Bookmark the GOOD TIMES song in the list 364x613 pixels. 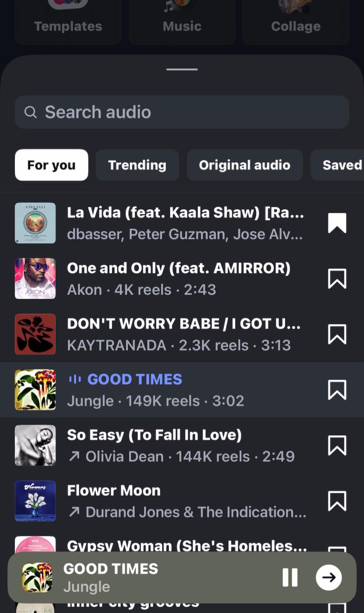click(x=337, y=390)
